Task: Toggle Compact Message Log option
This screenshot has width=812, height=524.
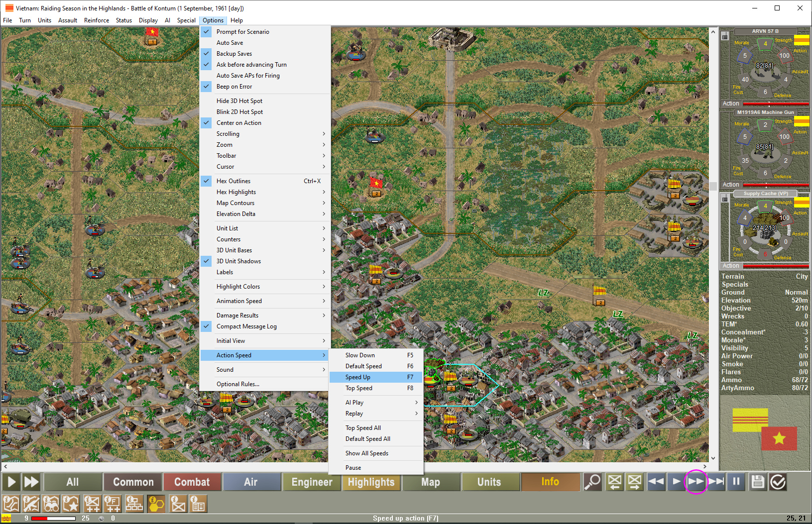Action: (265, 326)
